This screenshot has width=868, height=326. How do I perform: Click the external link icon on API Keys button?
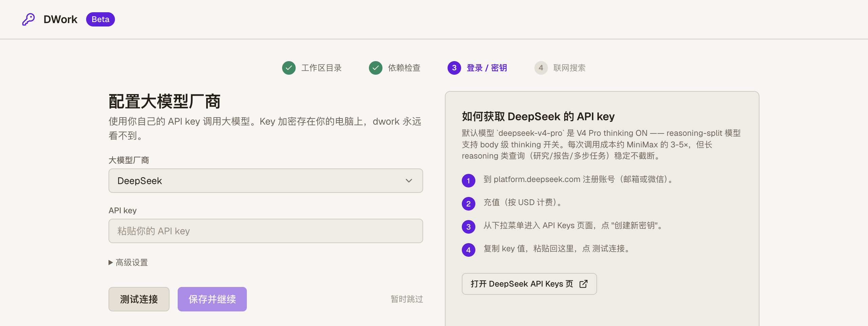584,284
